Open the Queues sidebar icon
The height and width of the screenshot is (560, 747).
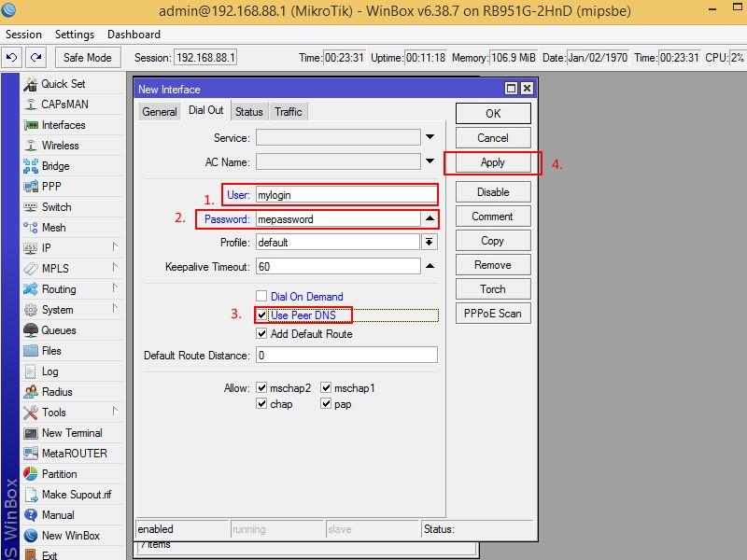tap(31, 330)
